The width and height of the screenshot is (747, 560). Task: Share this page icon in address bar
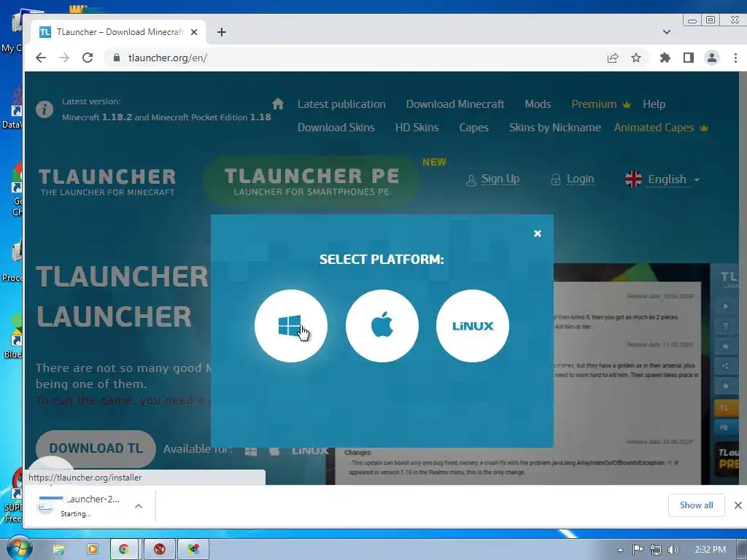(x=613, y=58)
